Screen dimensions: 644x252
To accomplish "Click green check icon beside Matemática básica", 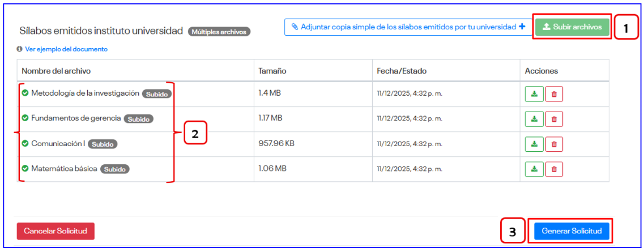I will coord(25,169).
